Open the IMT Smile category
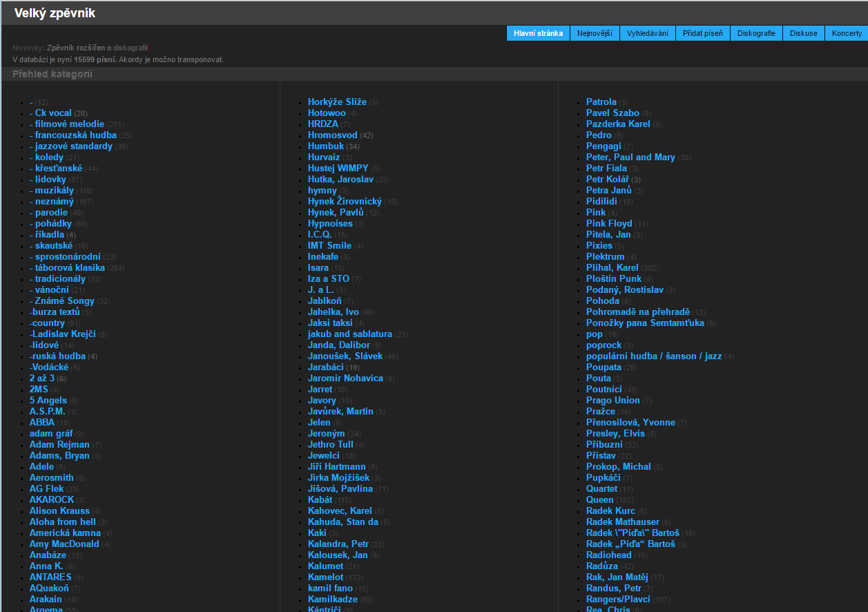Screen dimensions: 868x612 (x=329, y=246)
